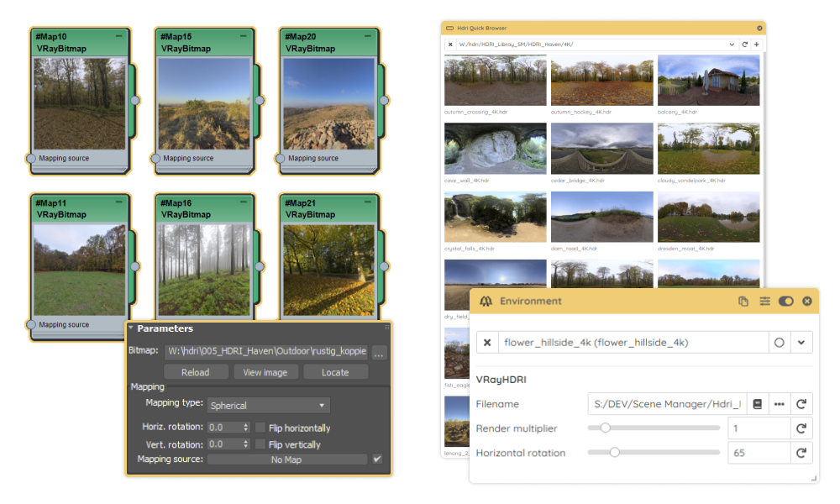Select the #Map21 autumn leaves preview

click(x=329, y=270)
